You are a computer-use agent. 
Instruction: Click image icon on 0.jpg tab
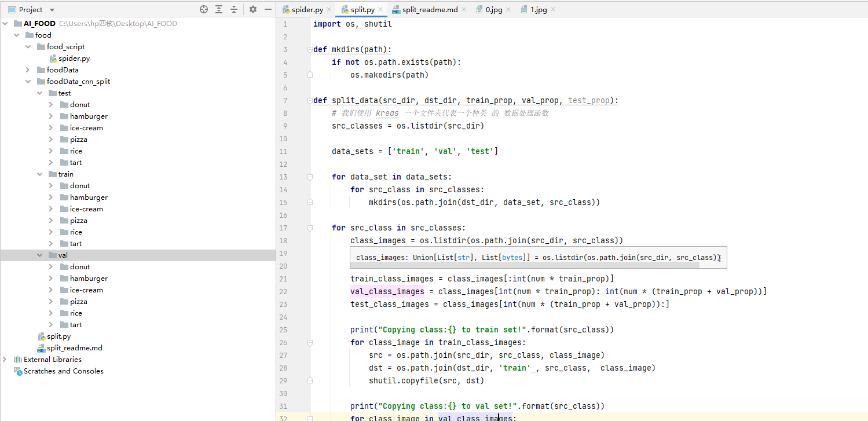tap(479, 10)
